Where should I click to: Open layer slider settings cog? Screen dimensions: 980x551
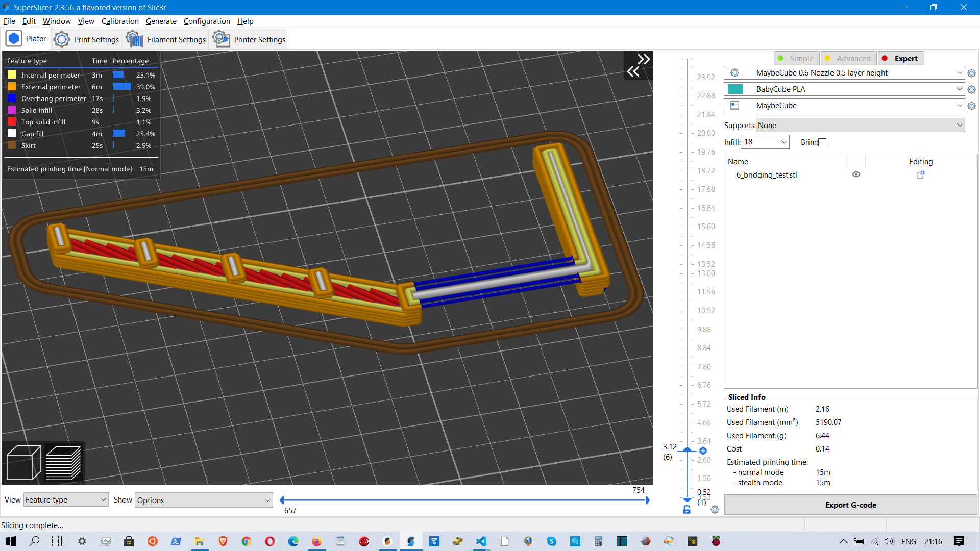coord(715,509)
